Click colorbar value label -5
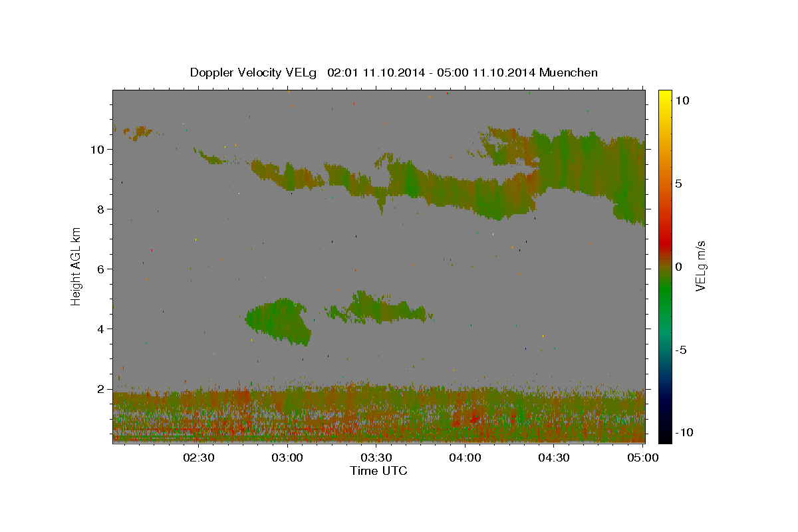Image resolution: width=798 pixels, height=532 pixels. click(x=681, y=349)
